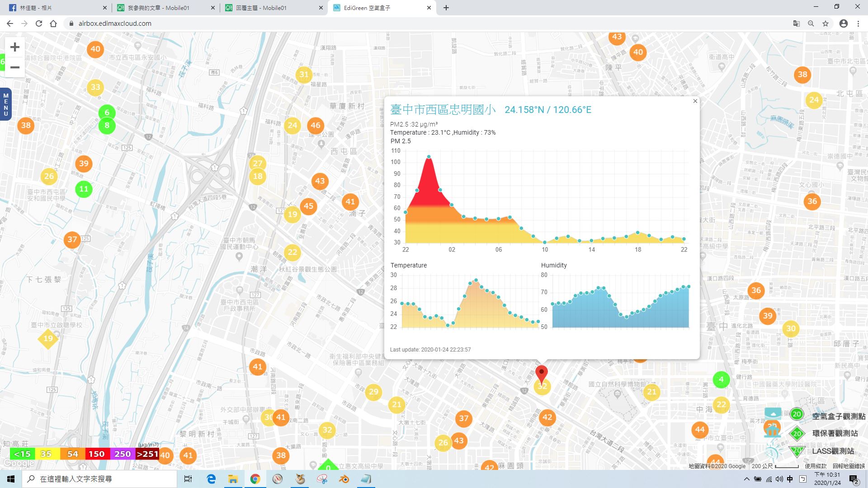Open the Chrome profile account icon
868x488 pixels.
coord(844,23)
